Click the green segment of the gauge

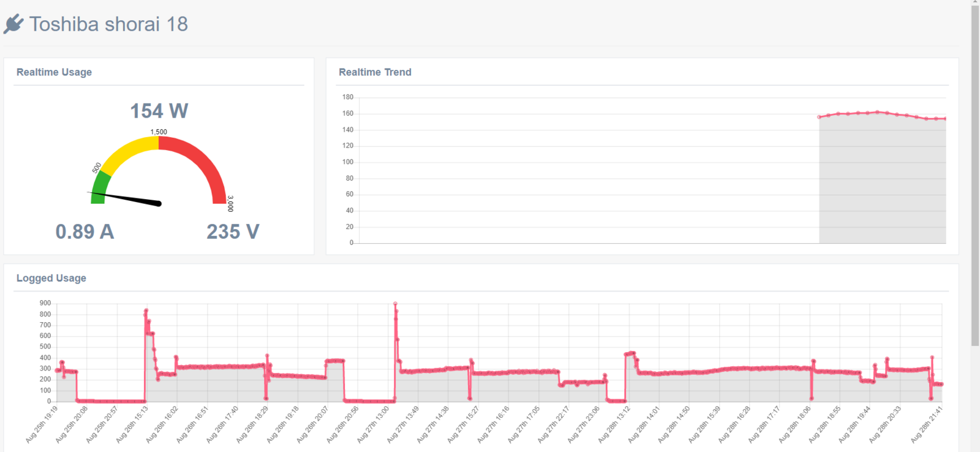pos(100,187)
